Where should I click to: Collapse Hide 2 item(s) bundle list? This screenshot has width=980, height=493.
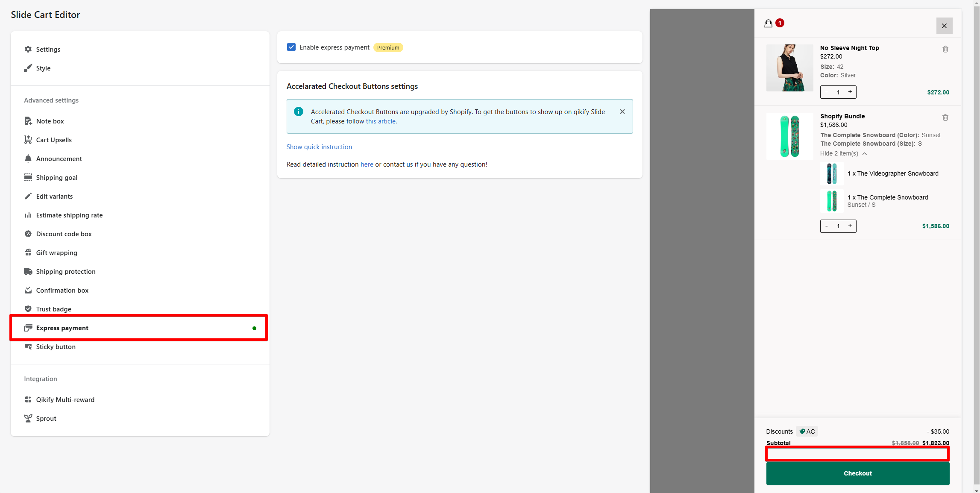[x=843, y=153]
